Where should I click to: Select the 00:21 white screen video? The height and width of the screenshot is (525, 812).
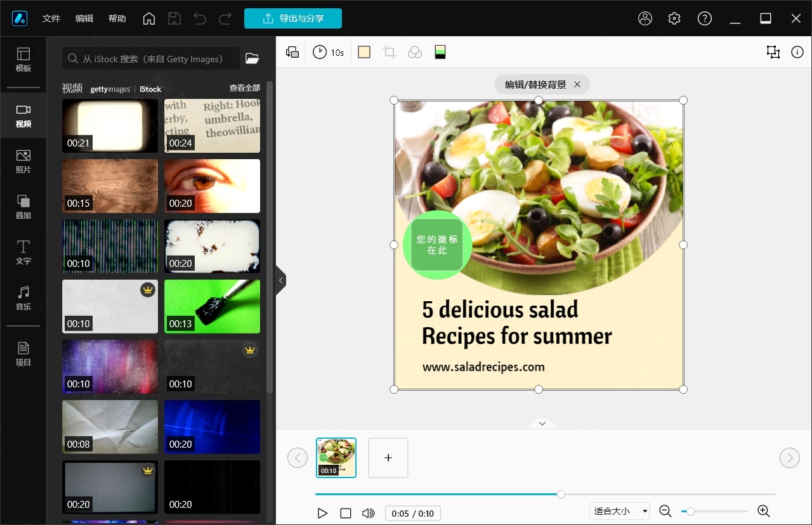click(110, 126)
